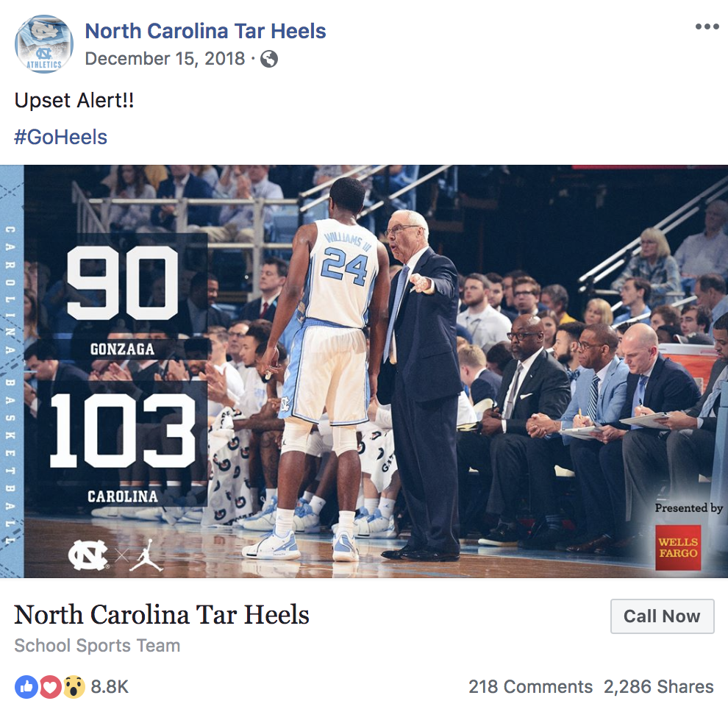Open the North Carolina Tar Heels page name link
The width and height of the screenshot is (728, 712).
205,31
